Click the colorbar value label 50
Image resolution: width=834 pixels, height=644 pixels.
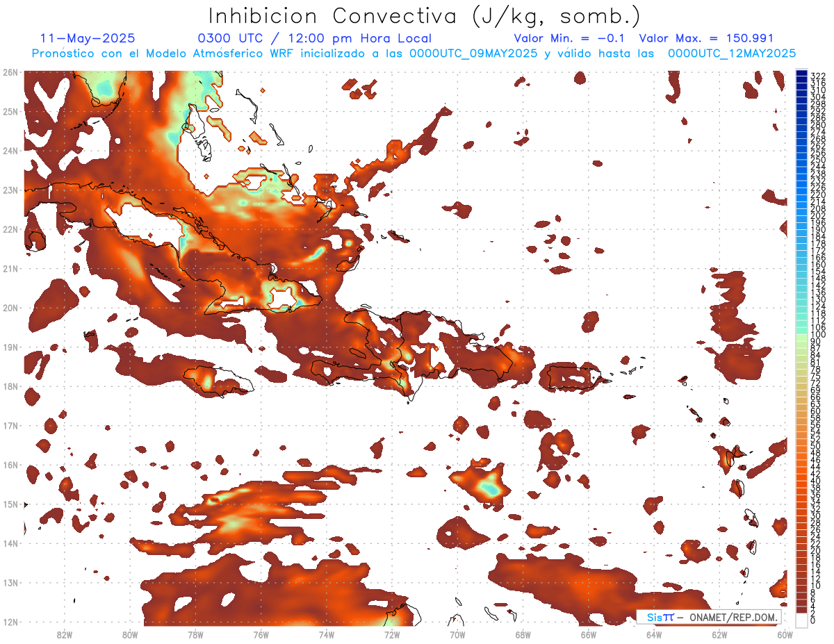[816, 445]
